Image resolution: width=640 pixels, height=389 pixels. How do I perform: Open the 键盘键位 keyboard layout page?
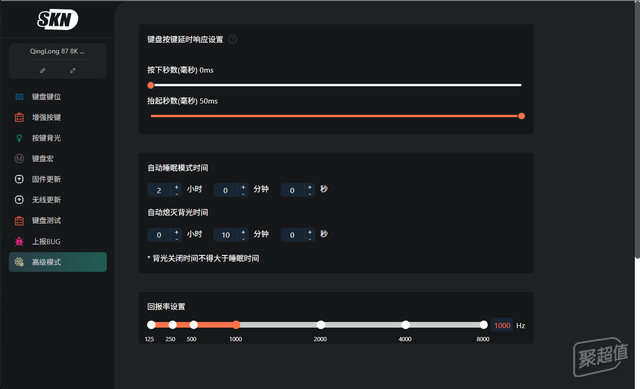point(58,97)
